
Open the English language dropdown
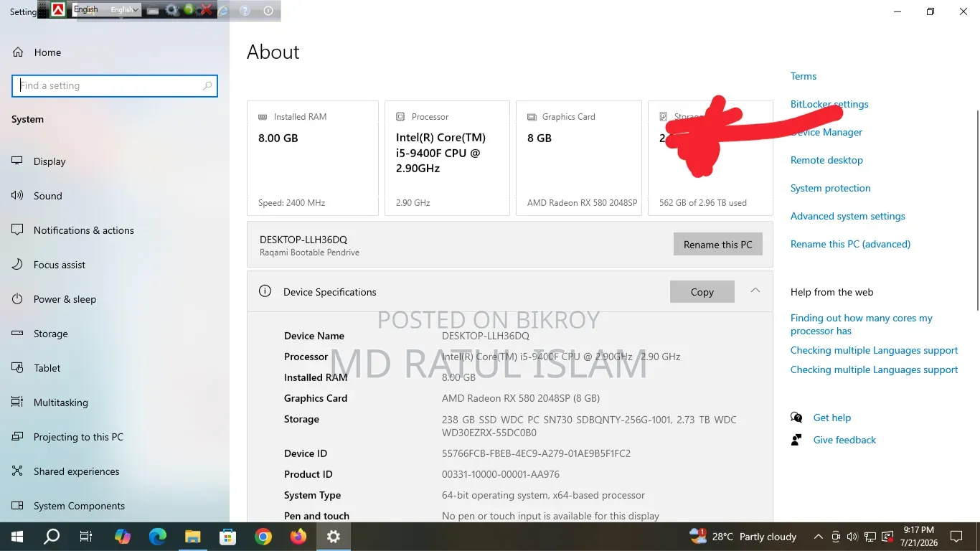[125, 10]
